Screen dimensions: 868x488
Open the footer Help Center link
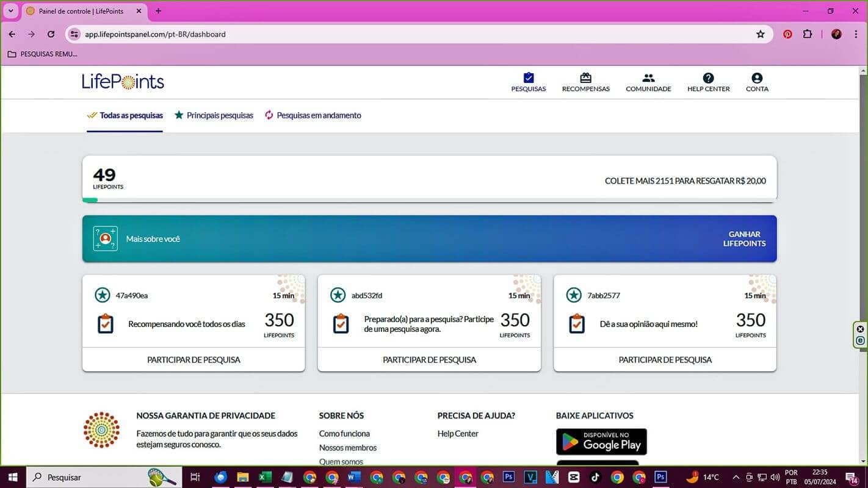tap(458, 434)
